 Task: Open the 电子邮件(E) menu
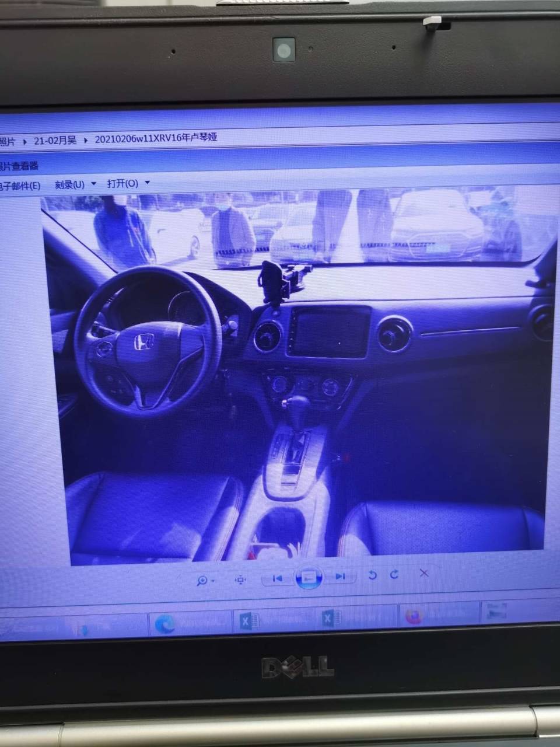pyautogui.click(x=19, y=186)
